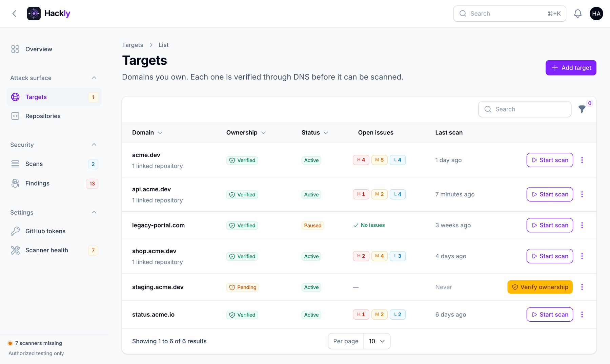Open the HA user avatar menu

pyautogui.click(x=596, y=14)
